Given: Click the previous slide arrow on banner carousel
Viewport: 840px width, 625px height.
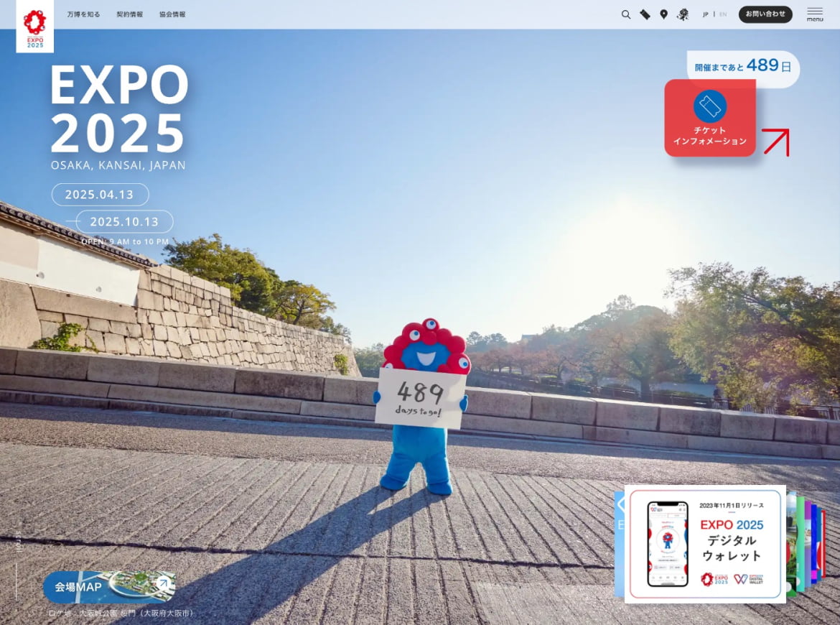Looking at the screenshot, I should (620, 505).
